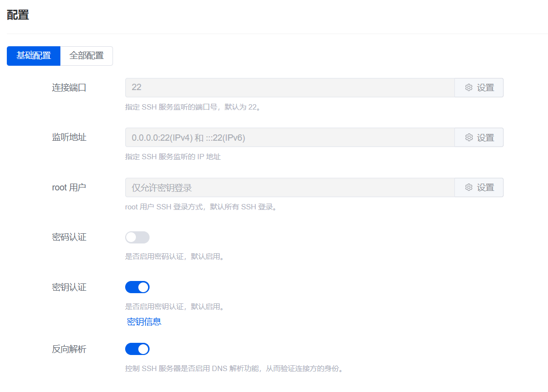Select the 基础配置 tab
Viewport: 548px width, 392px height.
pos(34,56)
